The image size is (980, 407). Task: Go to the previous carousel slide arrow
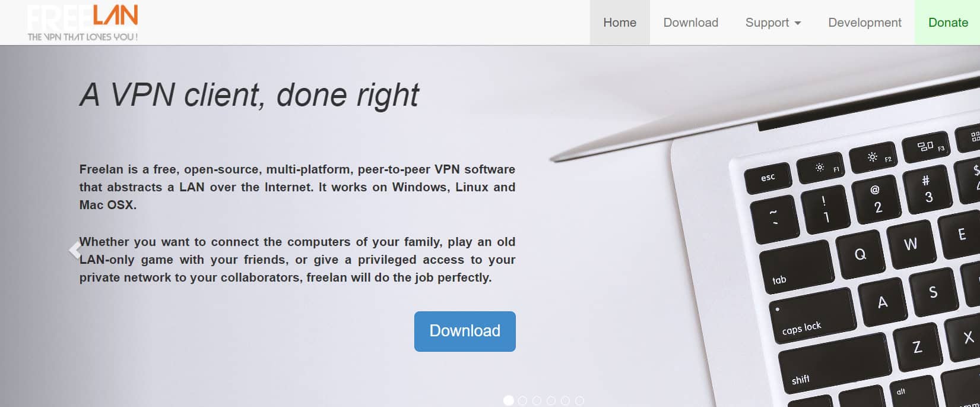click(x=74, y=250)
